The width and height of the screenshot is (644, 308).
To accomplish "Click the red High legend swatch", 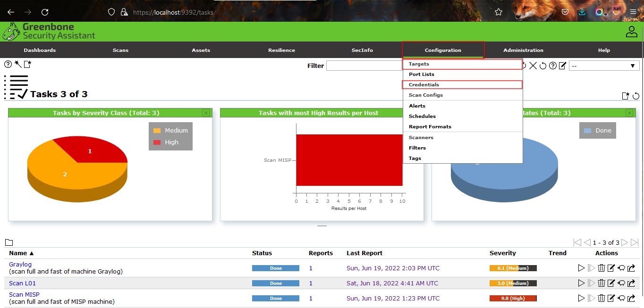I will [x=157, y=142].
